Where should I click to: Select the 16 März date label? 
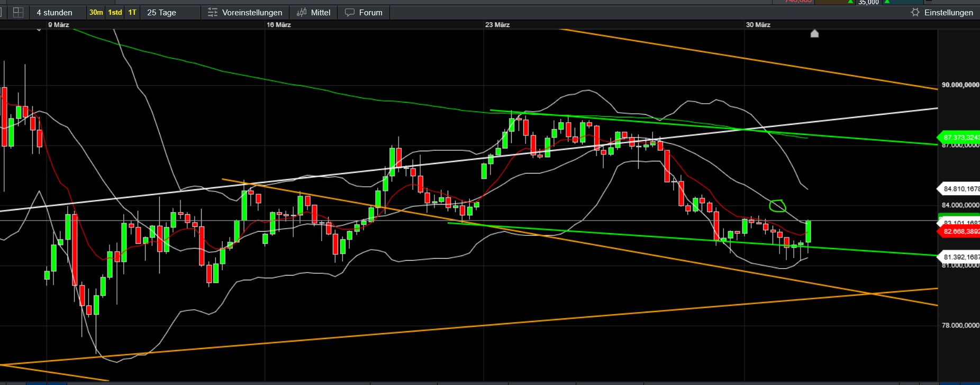point(279,25)
